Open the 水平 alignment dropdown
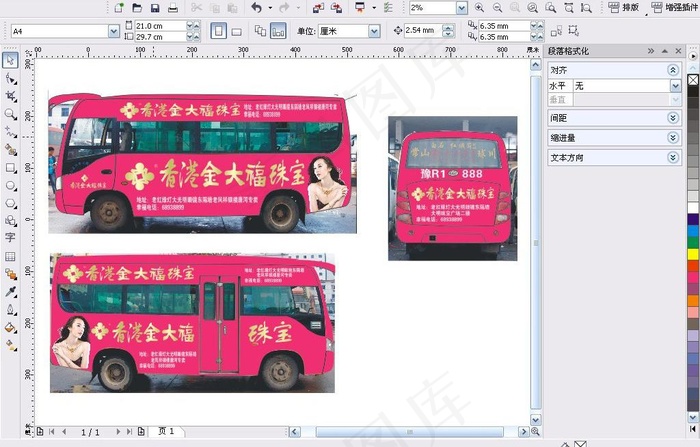This screenshot has height=447, width=700. click(x=675, y=86)
